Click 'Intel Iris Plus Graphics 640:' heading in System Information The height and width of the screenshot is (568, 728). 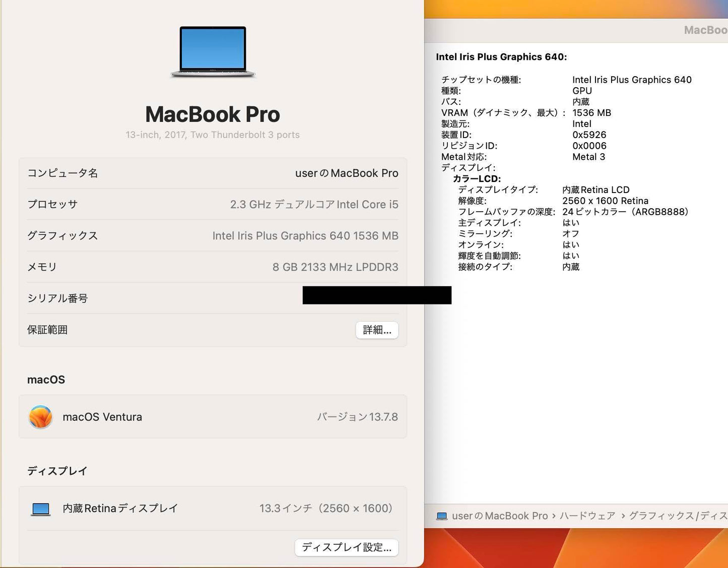pos(501,57)
